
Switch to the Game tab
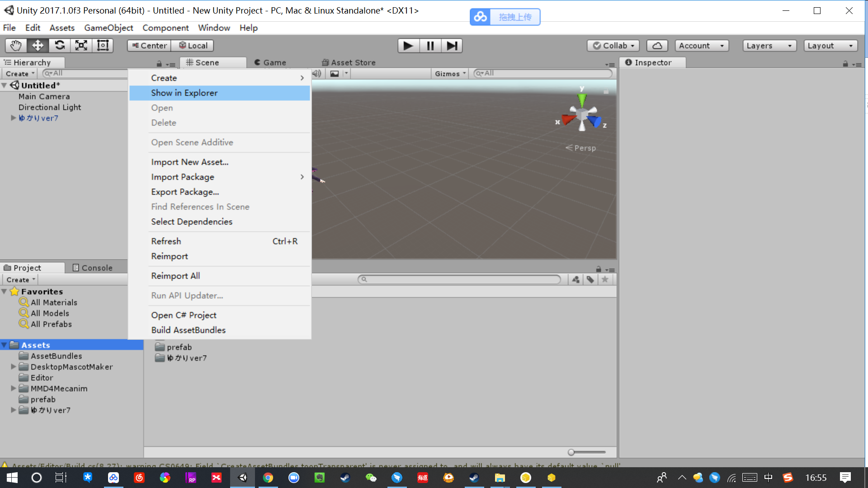click(270, 62)
